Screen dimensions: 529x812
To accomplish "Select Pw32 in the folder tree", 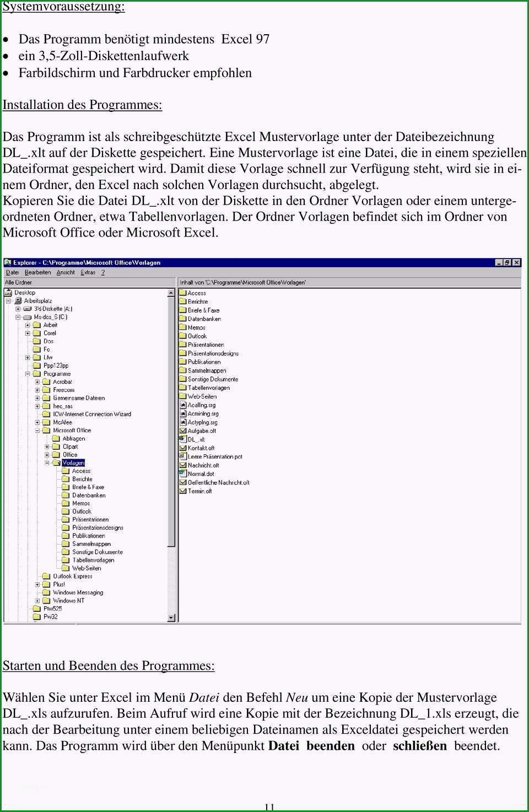I will [x=50, y=617].
